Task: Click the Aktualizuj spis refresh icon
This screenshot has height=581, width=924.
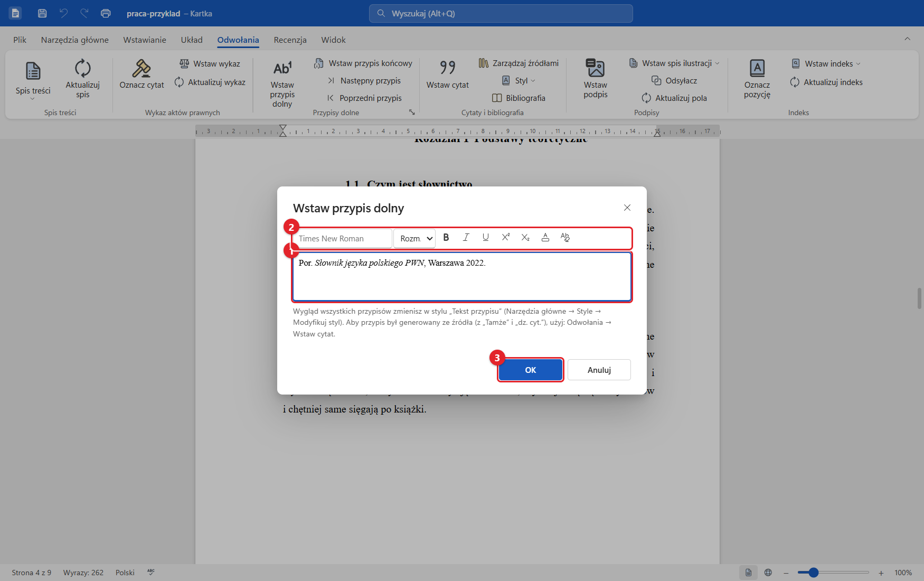Action: pyautogui.click(x=83, y=68)
